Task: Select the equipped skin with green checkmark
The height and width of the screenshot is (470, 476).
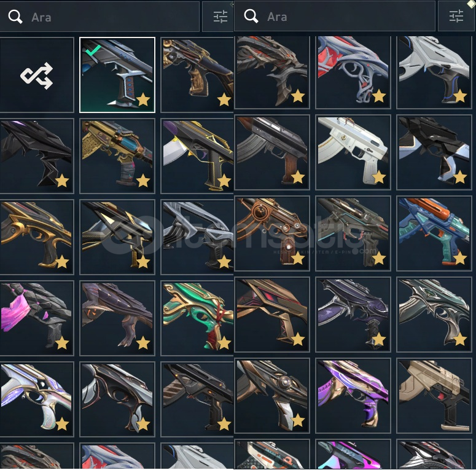Action: (117, 75)
